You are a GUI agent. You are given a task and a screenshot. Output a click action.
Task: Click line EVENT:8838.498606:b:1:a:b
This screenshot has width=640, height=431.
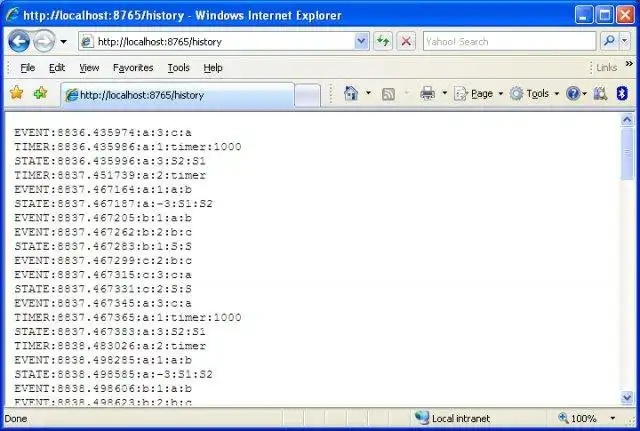[x=103, y=389]
